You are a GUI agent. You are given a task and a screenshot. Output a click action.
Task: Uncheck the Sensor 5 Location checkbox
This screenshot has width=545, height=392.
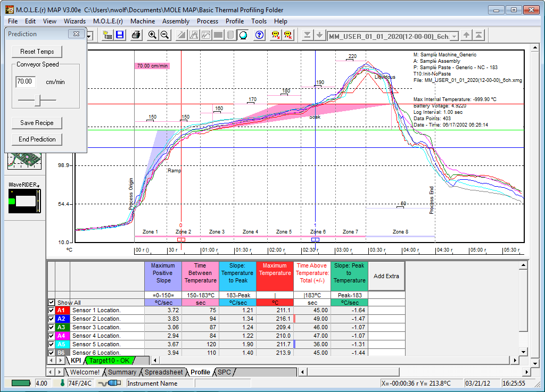52,344
